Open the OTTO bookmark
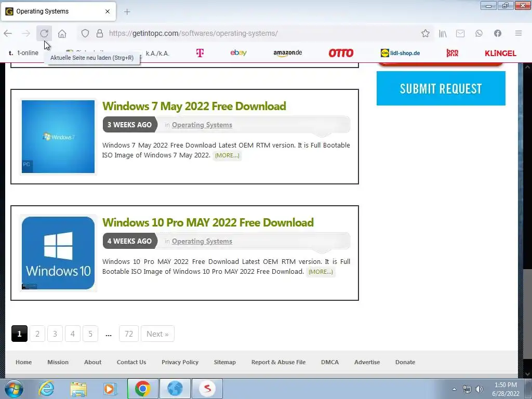This screenshot has width=532, height=399. tap(341, 53)
